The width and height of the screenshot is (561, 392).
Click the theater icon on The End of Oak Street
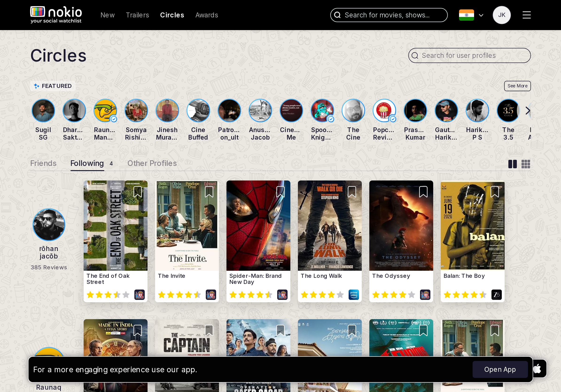(140, 294)
